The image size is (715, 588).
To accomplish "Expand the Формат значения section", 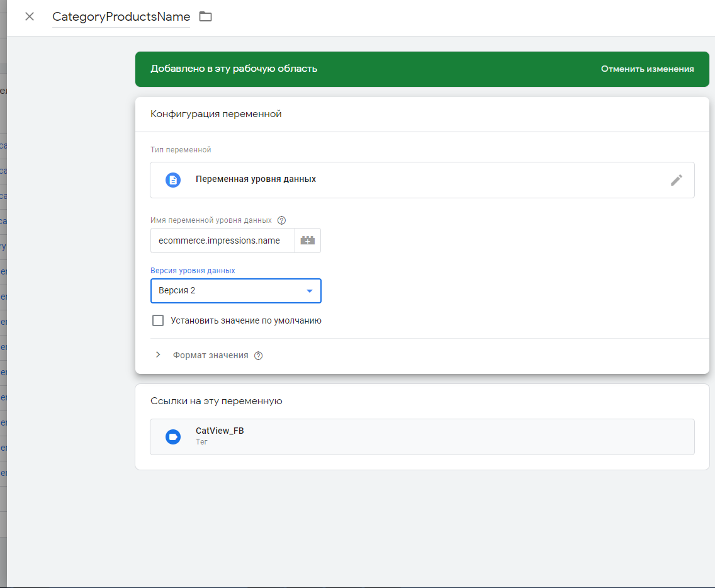I will tap(158, 355).
